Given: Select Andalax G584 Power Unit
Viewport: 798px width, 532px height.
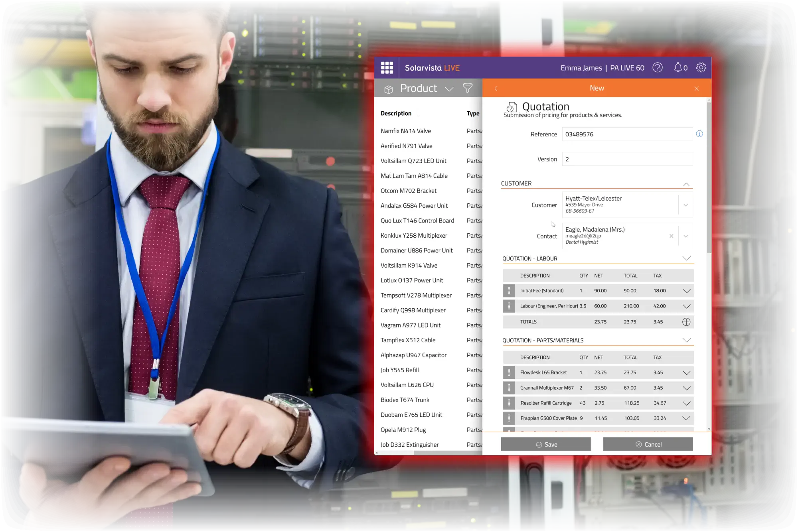Looking at the screenshot, I should tap(414, 206).
